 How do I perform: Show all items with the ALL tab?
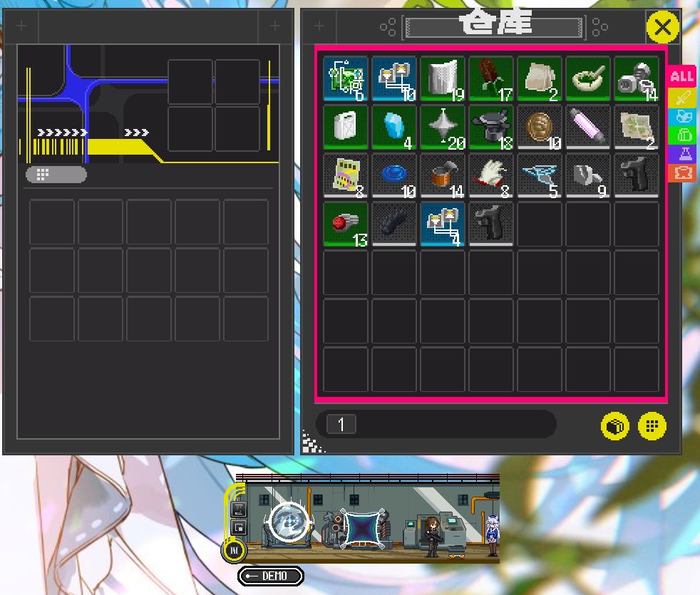coord(681,76)
